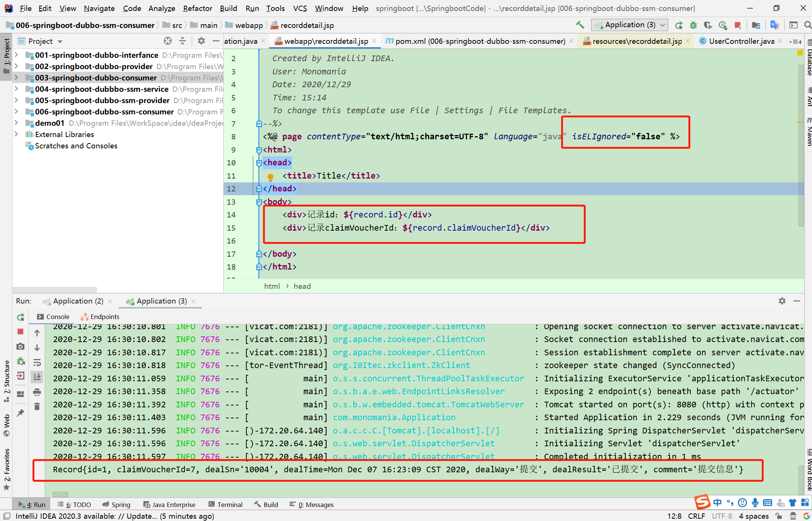Open the Application (3) run configuration dropdown
The height and width of the screenshot is (521, 812).
[x=629, y=25]
